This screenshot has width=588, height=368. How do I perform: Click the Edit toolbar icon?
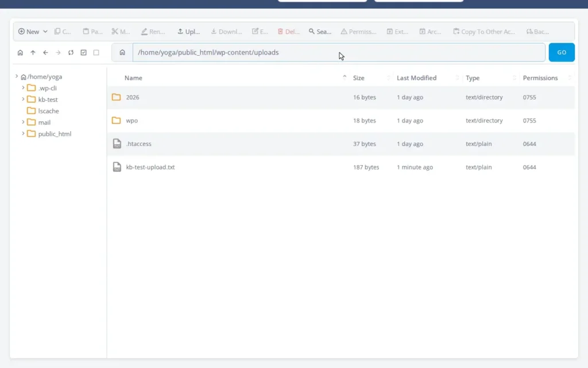[255, 32]
